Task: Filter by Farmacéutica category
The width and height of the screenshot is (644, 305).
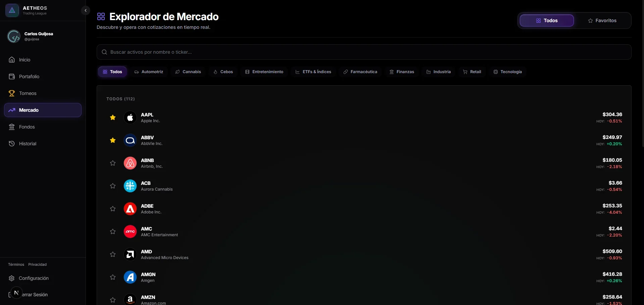Action: tap(360, 72)
